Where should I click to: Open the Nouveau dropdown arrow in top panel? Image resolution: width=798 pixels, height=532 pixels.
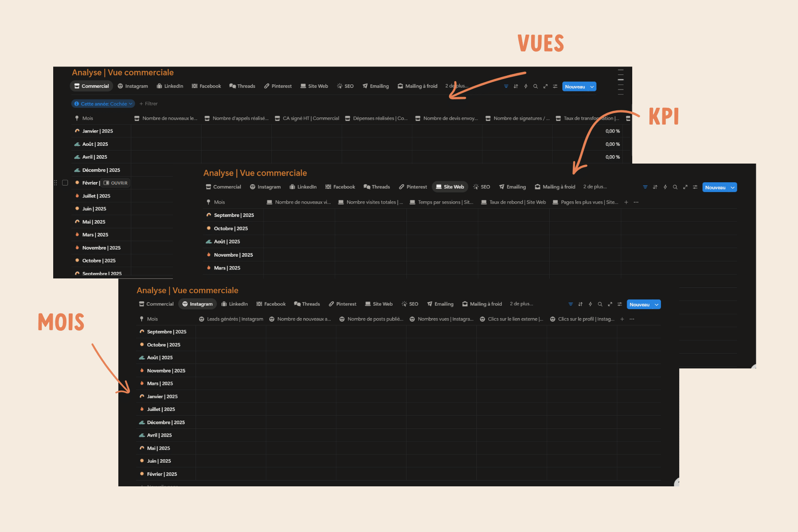click(592, 87)
